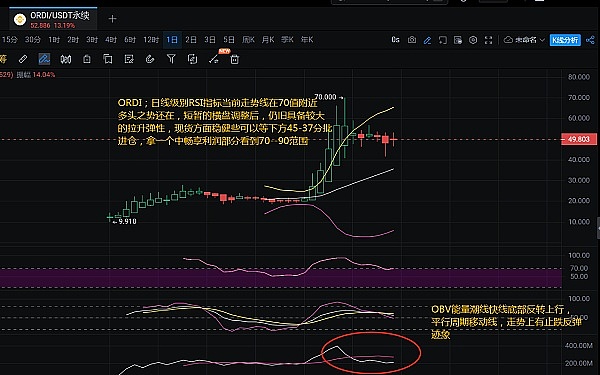This screenshot has height=375, width=600.
Task: Click the 80.000 price axis label
Action: click(579, 77)
